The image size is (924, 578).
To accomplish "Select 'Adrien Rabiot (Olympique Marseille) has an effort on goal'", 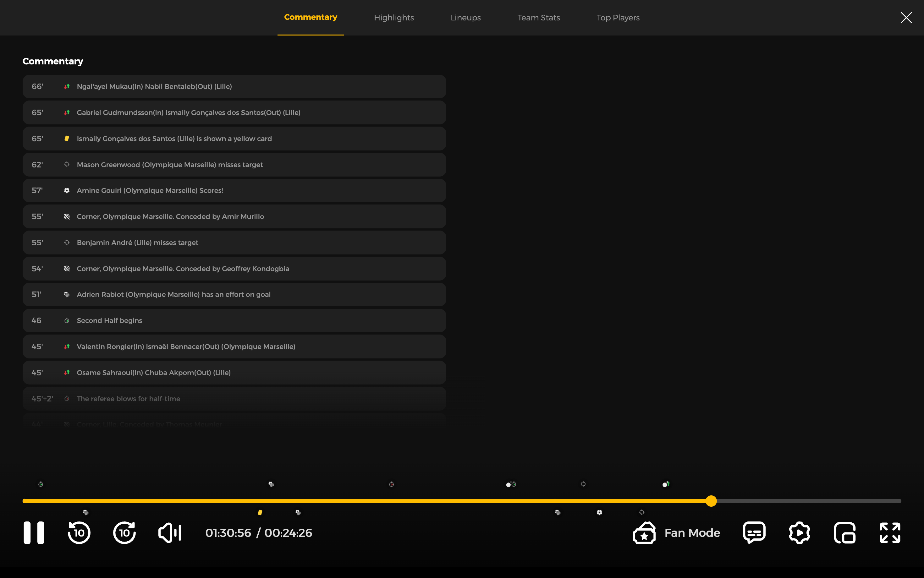I will pos(234,294).
